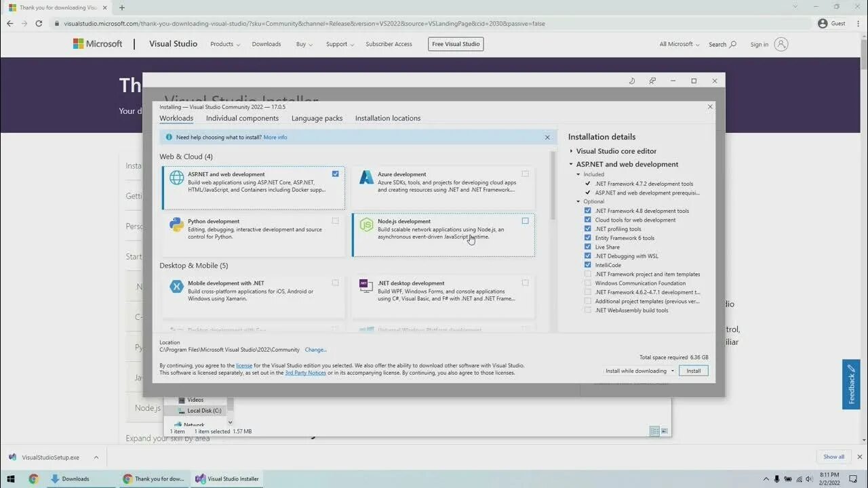The width and height of the screenshot is (868, 488).
Task: Switch to Installation locations tab
Action: click(x=388, y=118)
